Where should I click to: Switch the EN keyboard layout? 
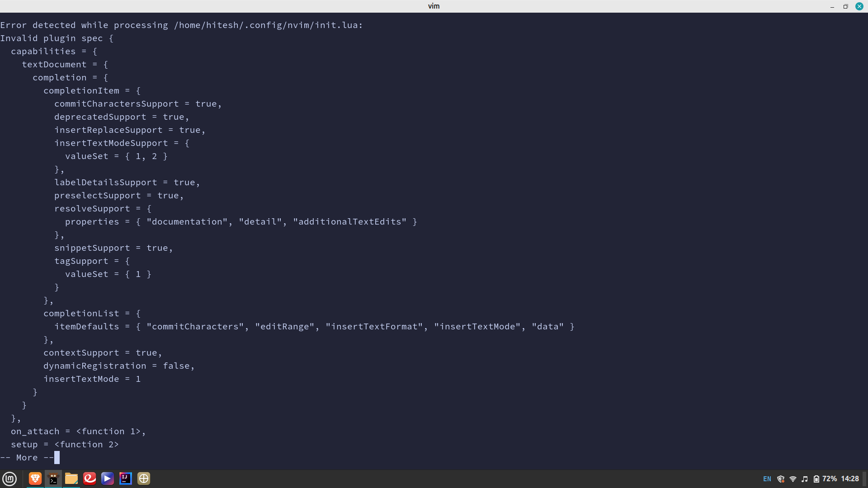coord(767,479)
